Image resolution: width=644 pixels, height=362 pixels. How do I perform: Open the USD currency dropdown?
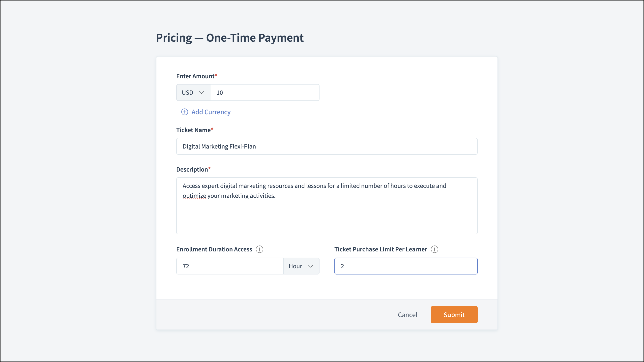pyautogui.click(x=193, y=92)
